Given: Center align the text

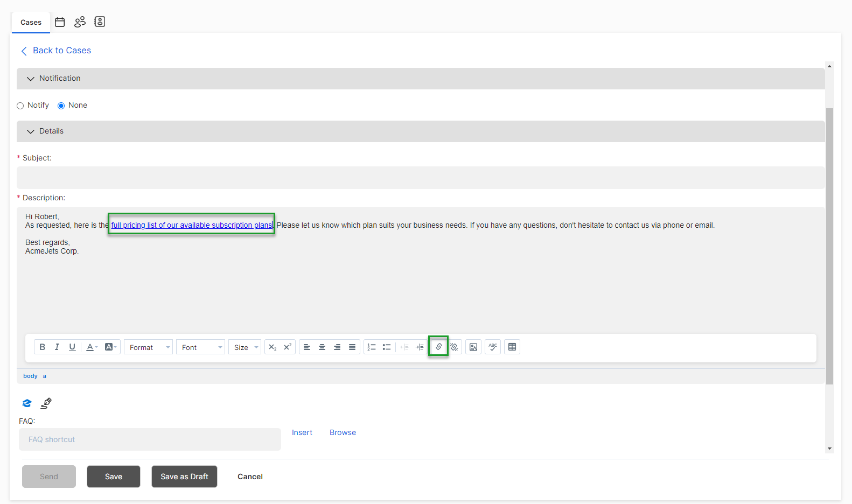Looking at the screenshot, I should coord(322,347).
